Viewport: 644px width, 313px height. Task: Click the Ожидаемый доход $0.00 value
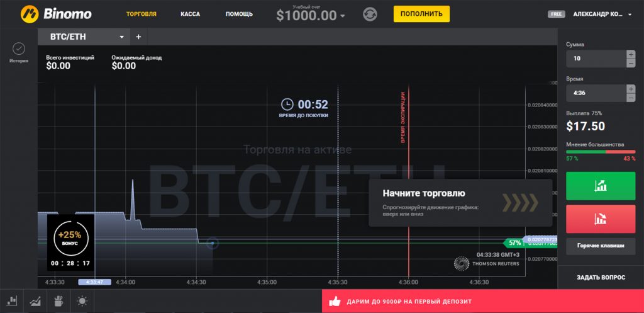click(x=124, y=65)
